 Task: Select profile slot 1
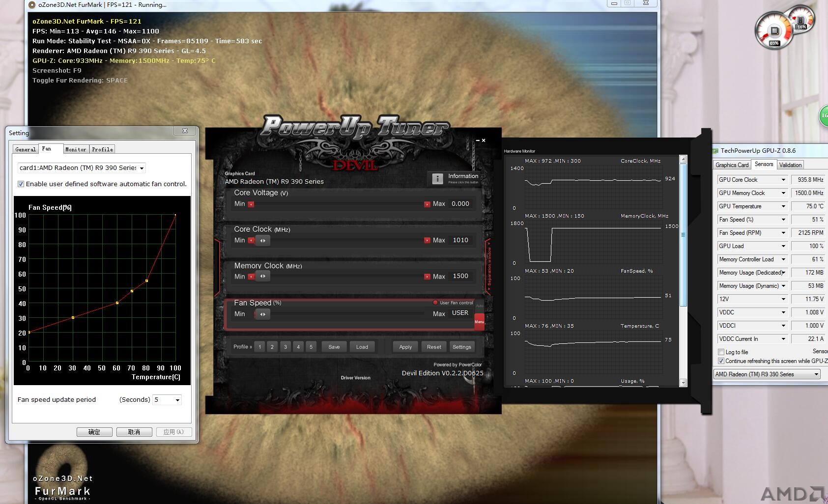[260, 347]
